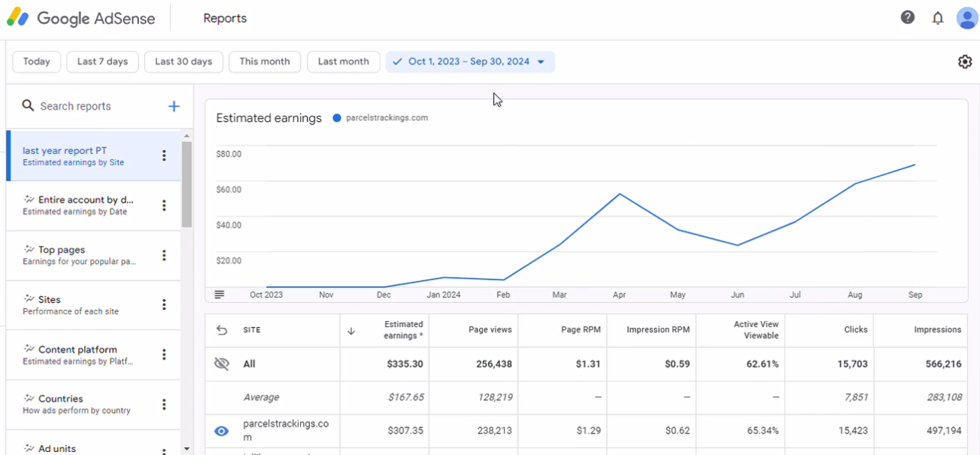The height and width of the screenshot is (455, 980).
Task: Select the Last 7 days filter
Action: [102, 62]
